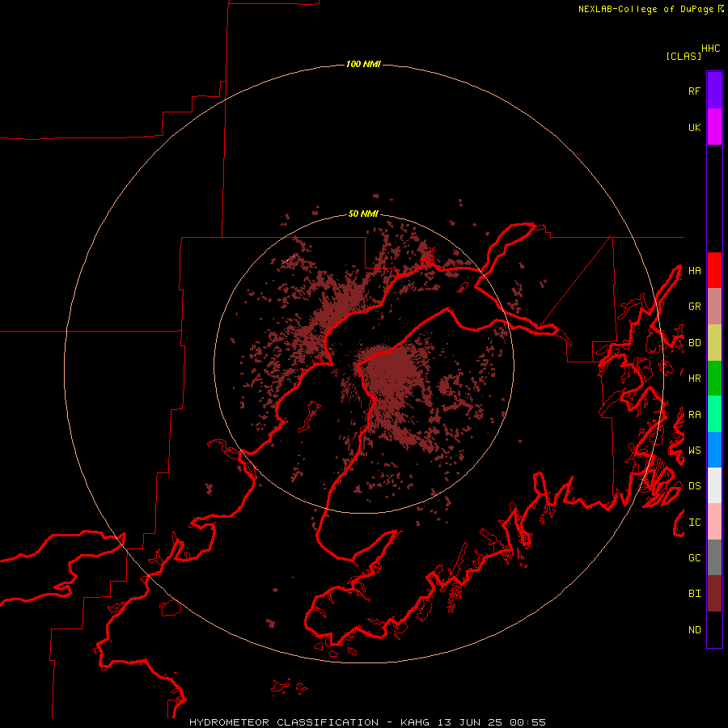Click the IC light pink legend swatch
This screenshot has height=728, width=728.
pos(714,522)
